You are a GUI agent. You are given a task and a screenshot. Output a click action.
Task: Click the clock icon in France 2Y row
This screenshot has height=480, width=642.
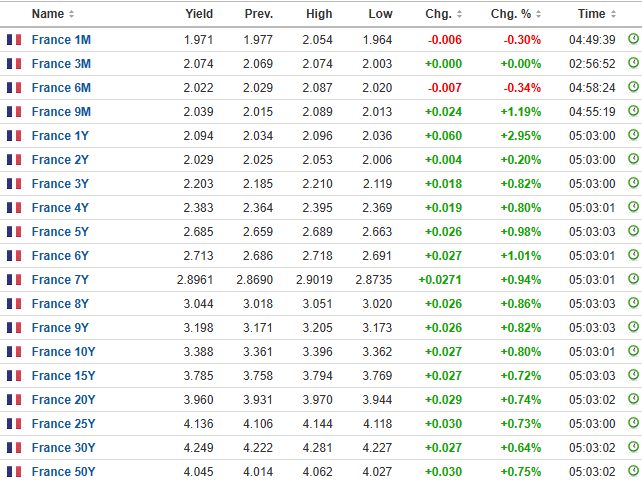click(x=633, y=159)
